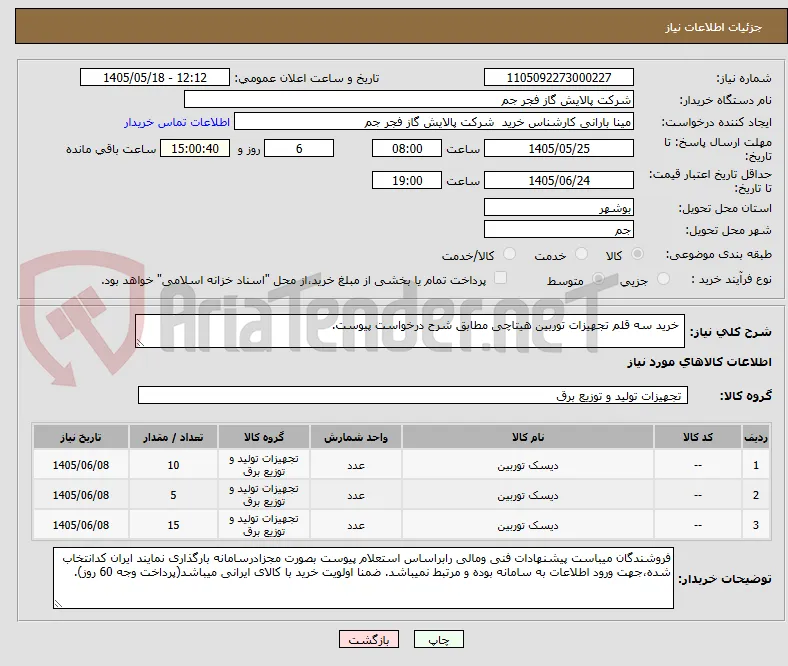Click the گروه کالا column header
788x666 pixels.
[264, 437]
